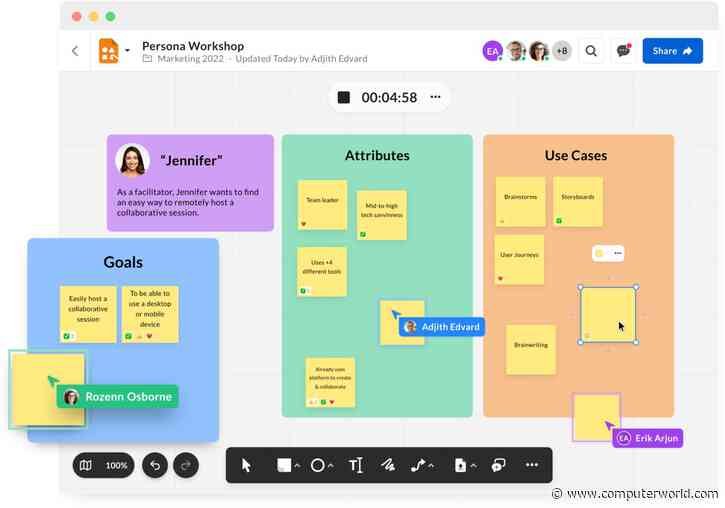Select the Use Cases heading

click(x=576, y=155)
